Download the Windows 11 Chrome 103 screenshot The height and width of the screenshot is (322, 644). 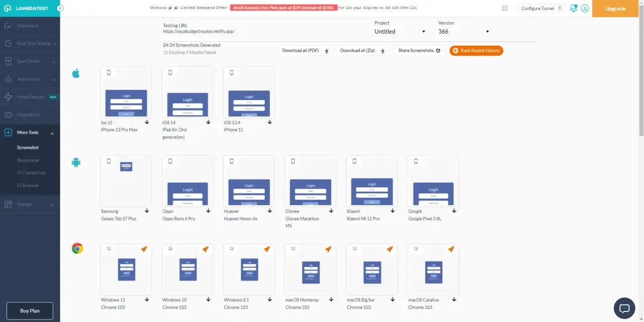click(x=147, y=300)
